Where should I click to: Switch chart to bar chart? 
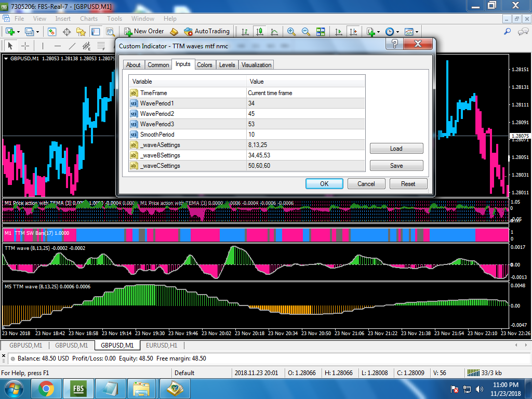(245, 32)
